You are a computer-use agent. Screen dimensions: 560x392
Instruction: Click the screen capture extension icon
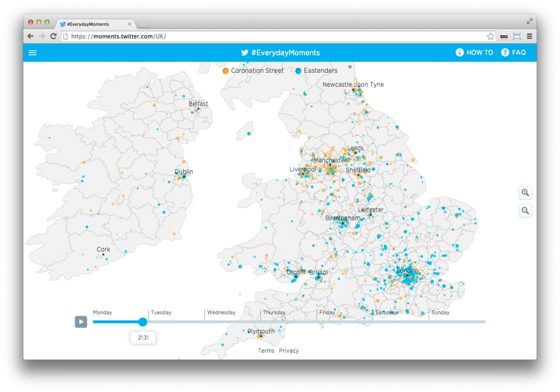517,36
